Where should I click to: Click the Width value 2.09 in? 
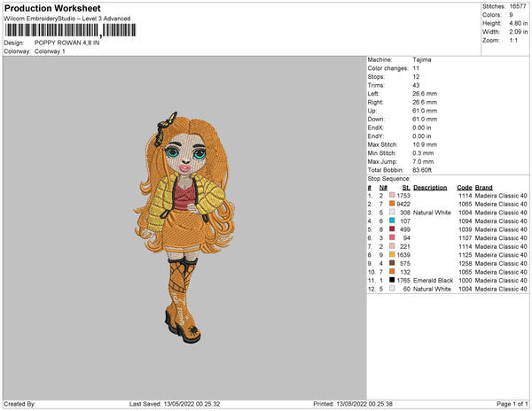click(x=518, y=32)
